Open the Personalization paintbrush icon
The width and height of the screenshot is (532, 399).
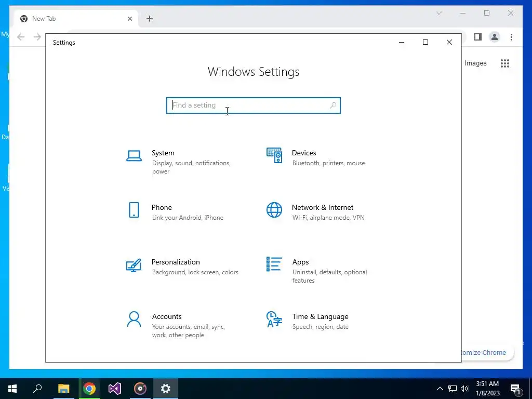pos(134,265)
